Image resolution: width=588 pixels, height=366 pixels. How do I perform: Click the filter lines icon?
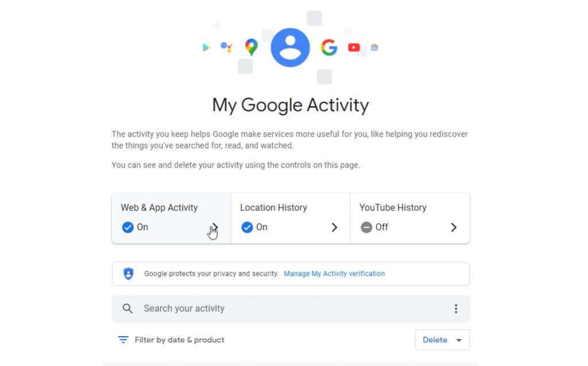(123, 340)
